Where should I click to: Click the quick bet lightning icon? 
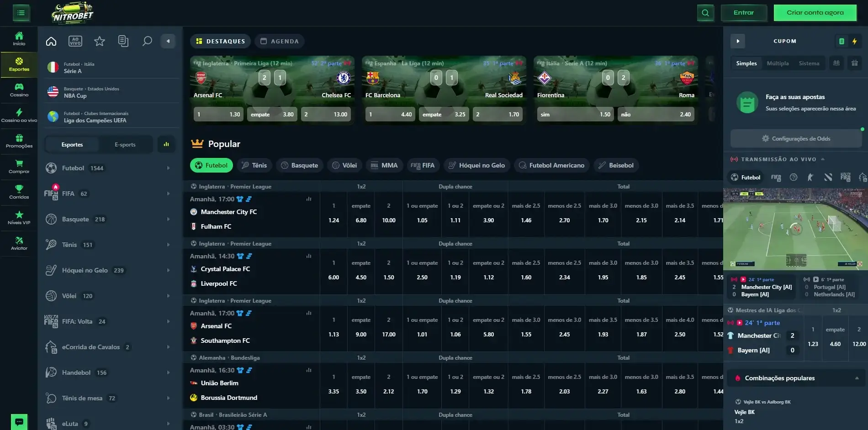[x=854, y=41]
